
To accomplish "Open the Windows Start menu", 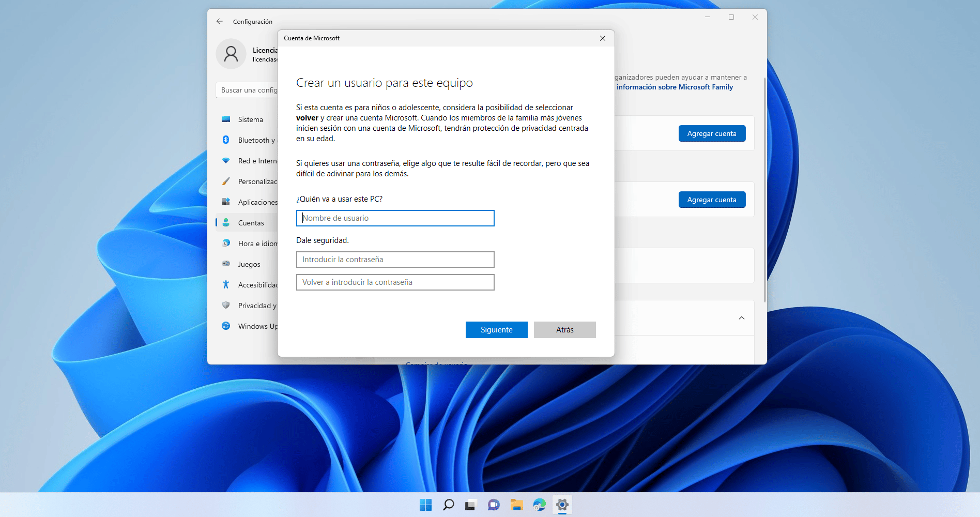I will tap(425, 505).
